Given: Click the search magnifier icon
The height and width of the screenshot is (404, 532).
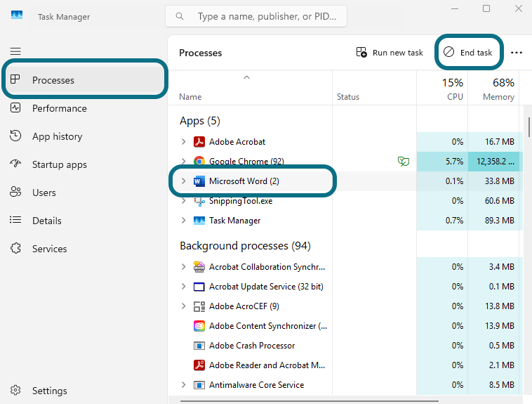Looking at the screenshot, I should [180, 16].
